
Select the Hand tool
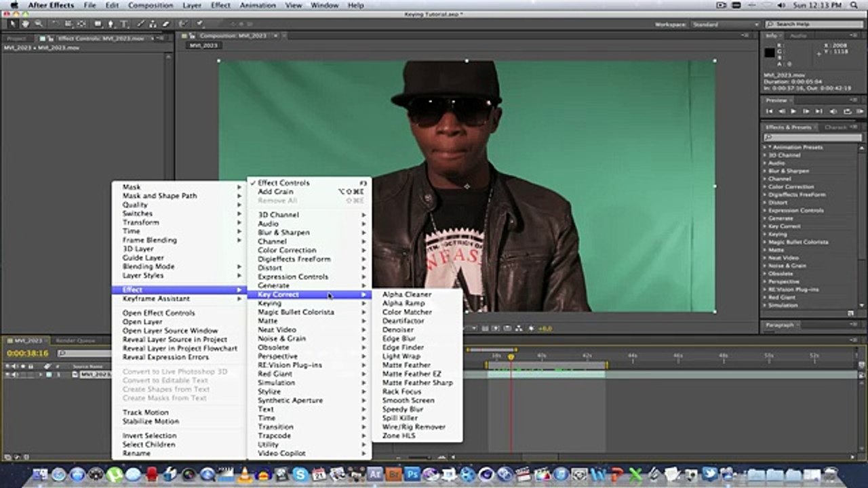tap(26, 24)
